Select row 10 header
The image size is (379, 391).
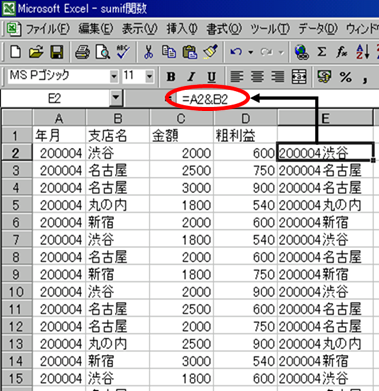tap(17, 292)
